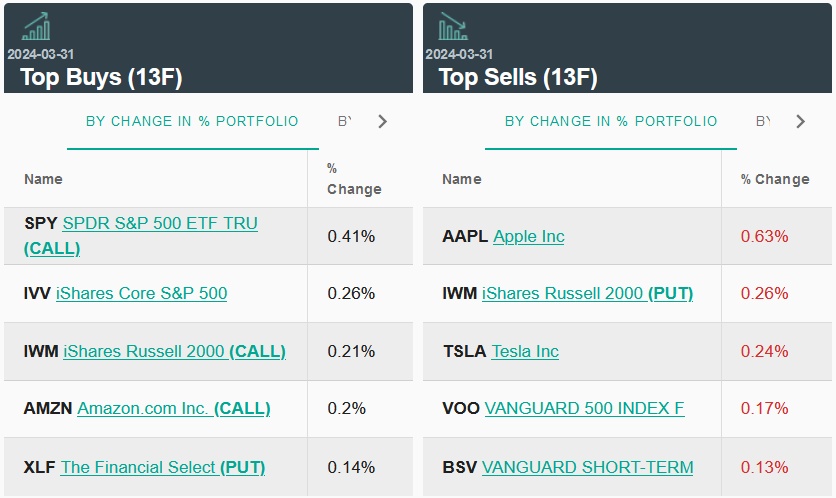836x498 pixels.
Task: Select Top Buys By Change in % Portfolio tab
Action: click(x=192, y=121)
